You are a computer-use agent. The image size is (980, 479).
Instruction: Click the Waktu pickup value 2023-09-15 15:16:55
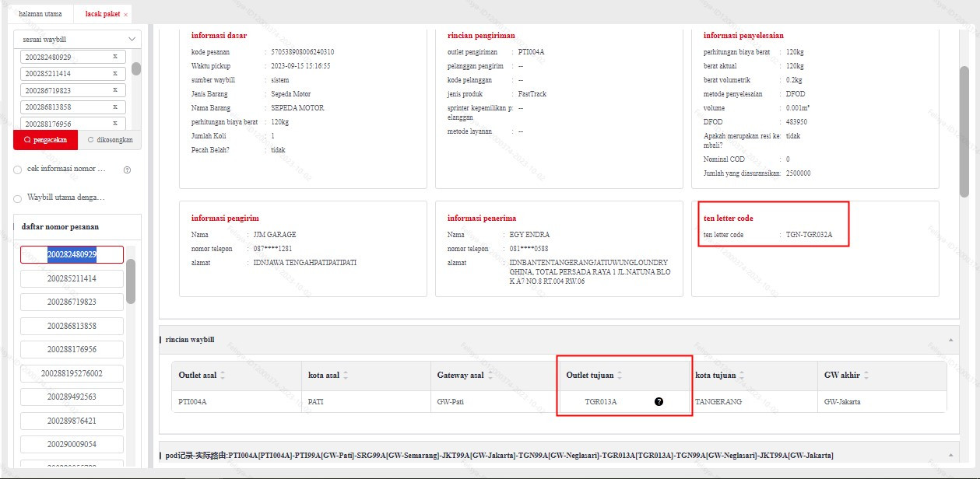coord(300,66)
